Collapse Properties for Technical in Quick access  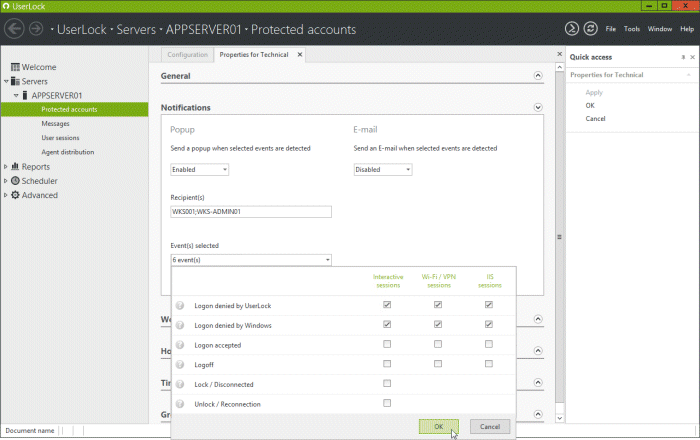(688, 75)
